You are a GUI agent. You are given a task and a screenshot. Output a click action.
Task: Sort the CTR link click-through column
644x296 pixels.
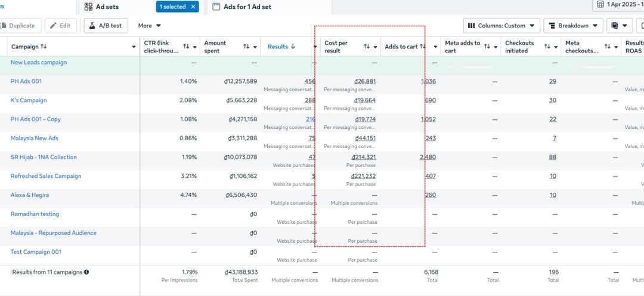pyautogui.click(x=186, y=47)
